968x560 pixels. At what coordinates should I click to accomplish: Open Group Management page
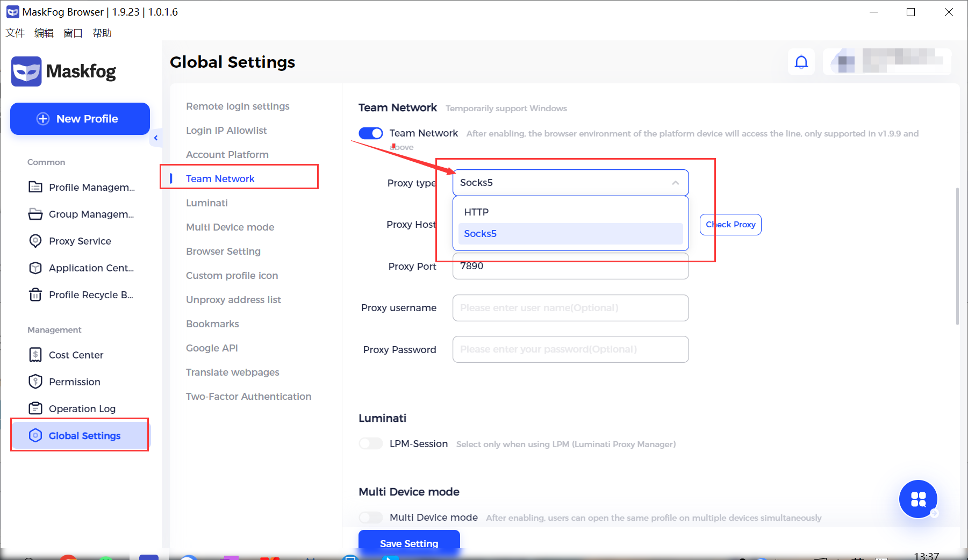82,214
